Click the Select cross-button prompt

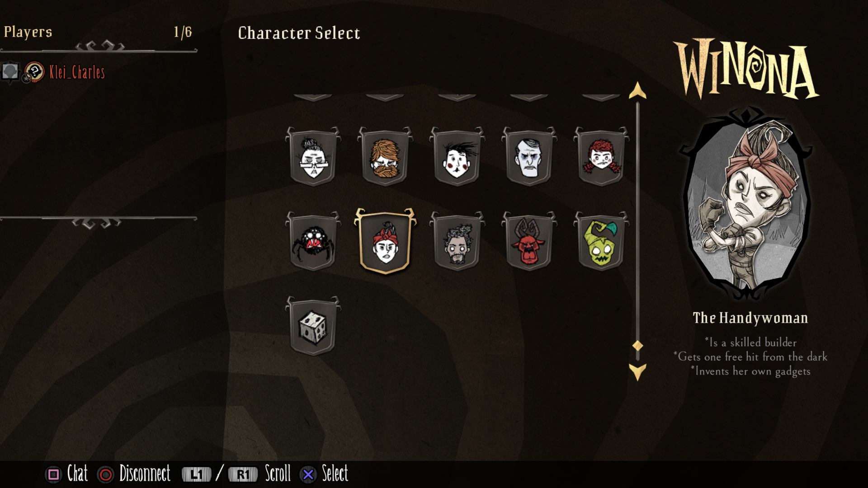324,474
